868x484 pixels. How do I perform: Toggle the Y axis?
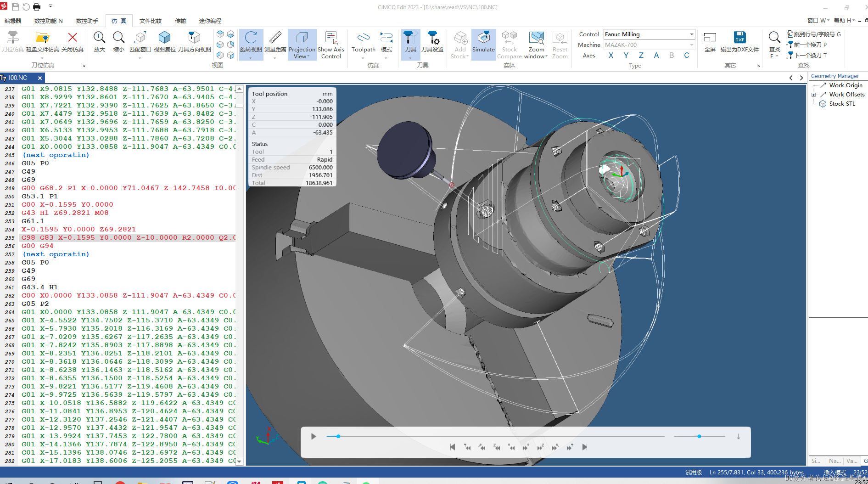[x=626, y=55]
